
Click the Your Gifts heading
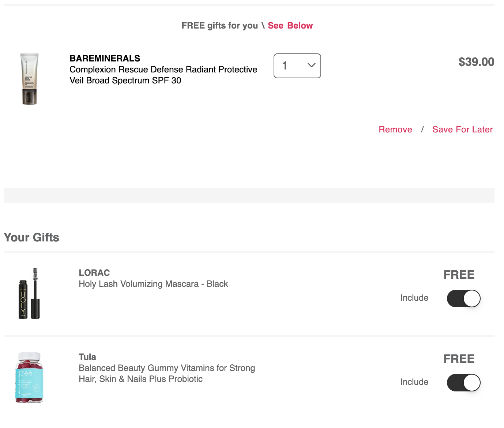point(31,237)
